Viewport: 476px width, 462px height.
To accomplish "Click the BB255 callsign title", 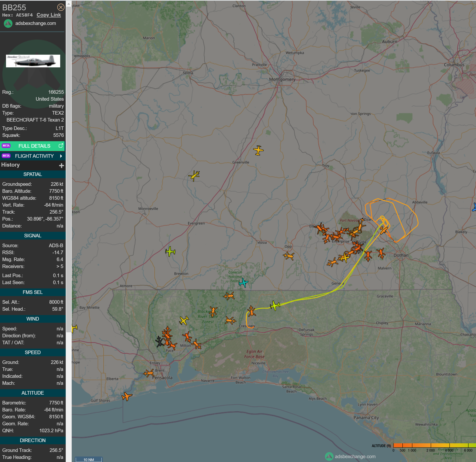I will pyautogui.click(x=14, y=7).
